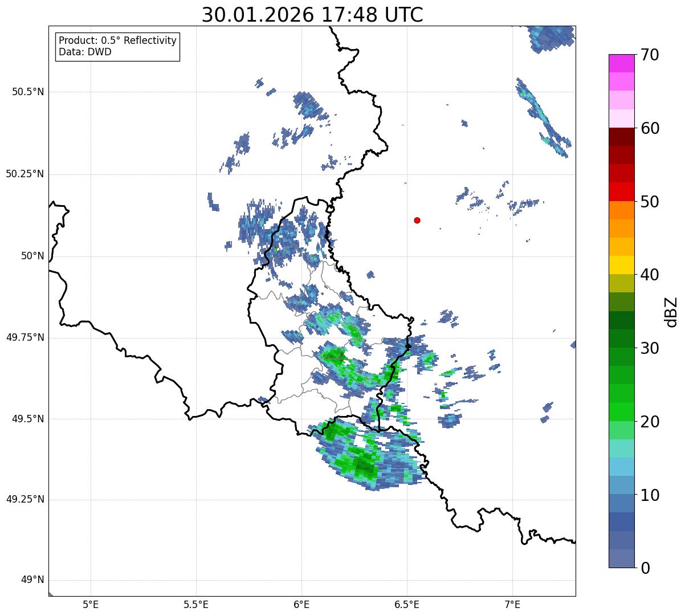Click the 50.5°N latitude label
The image size is (685, 616).
pyautogui.click(x=28, y=92)
